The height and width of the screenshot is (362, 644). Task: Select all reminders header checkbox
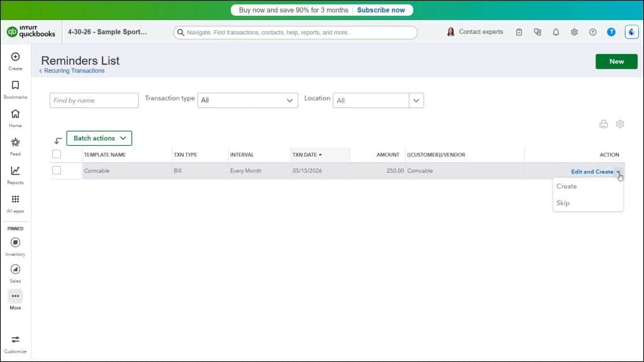point(57,155)
